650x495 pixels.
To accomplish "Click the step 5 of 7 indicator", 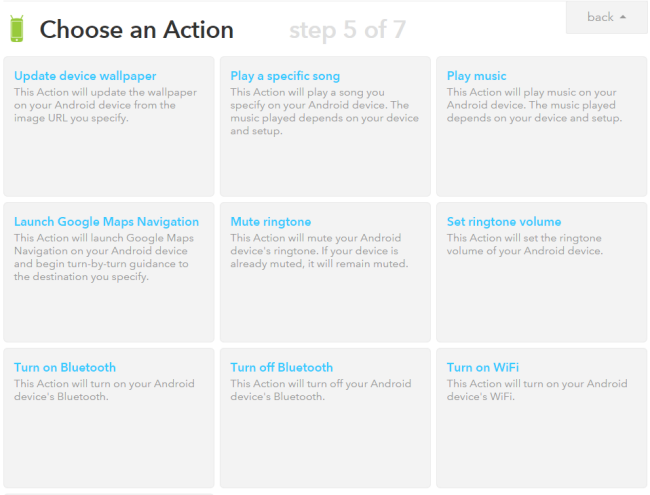I will [347, 30].
